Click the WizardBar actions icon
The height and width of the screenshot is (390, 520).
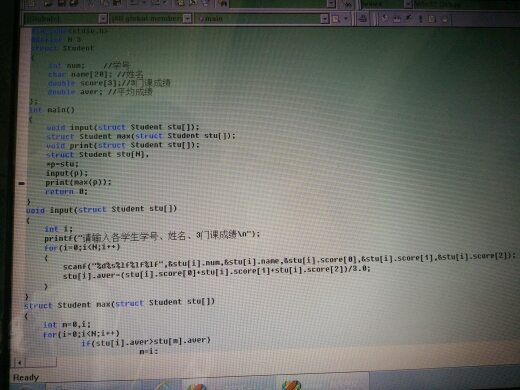click(336, 19)
